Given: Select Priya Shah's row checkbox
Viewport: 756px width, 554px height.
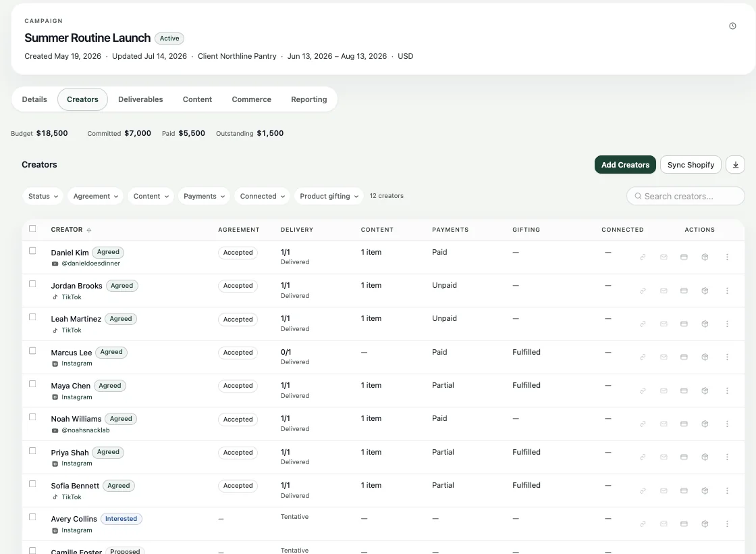Looking at the screenshot, I should pos(32,451).
